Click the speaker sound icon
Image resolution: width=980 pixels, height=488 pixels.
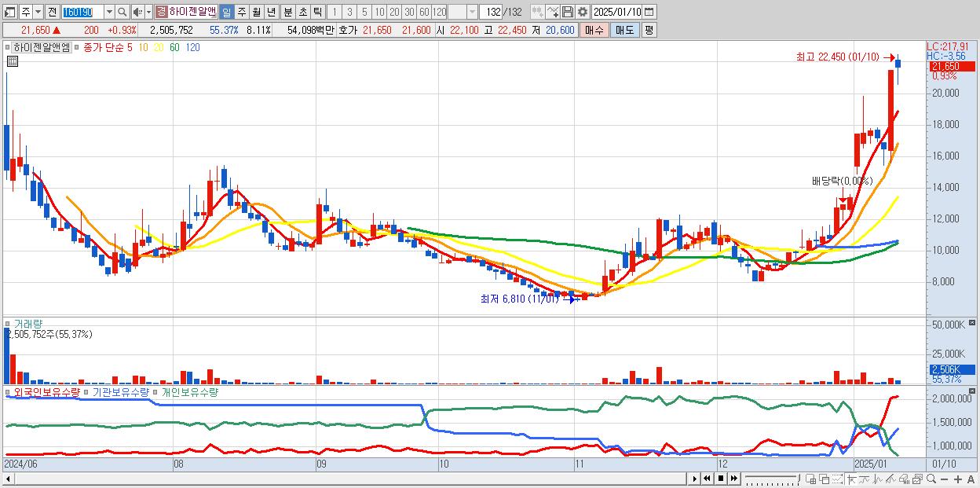137,12
